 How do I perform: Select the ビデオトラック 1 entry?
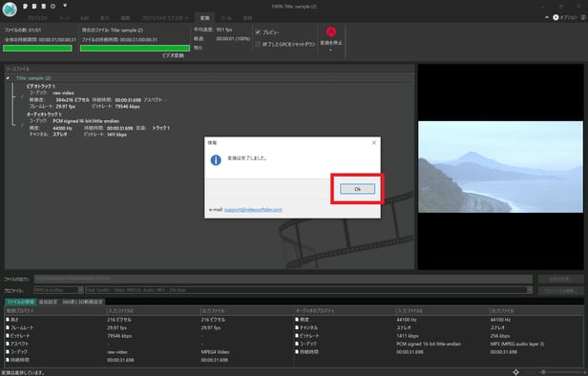point(40,86)
